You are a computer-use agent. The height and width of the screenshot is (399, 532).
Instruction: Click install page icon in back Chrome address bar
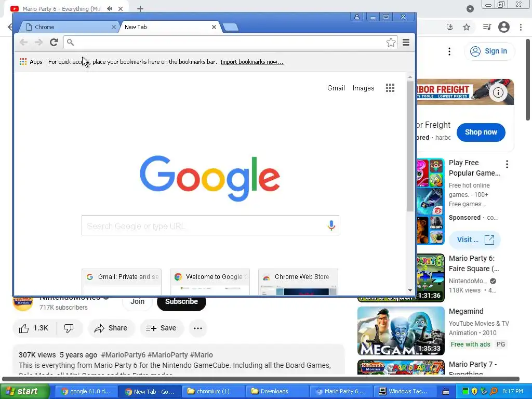tap(449, 27)
